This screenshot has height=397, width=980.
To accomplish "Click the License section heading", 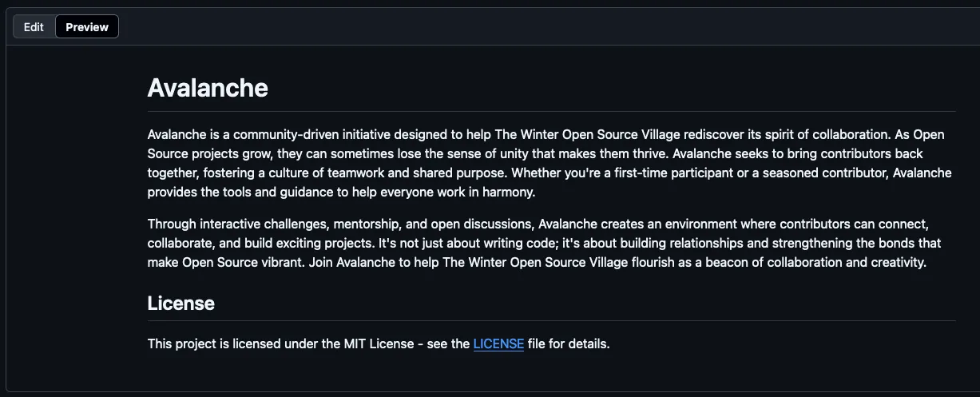I will tap(181, 304).
